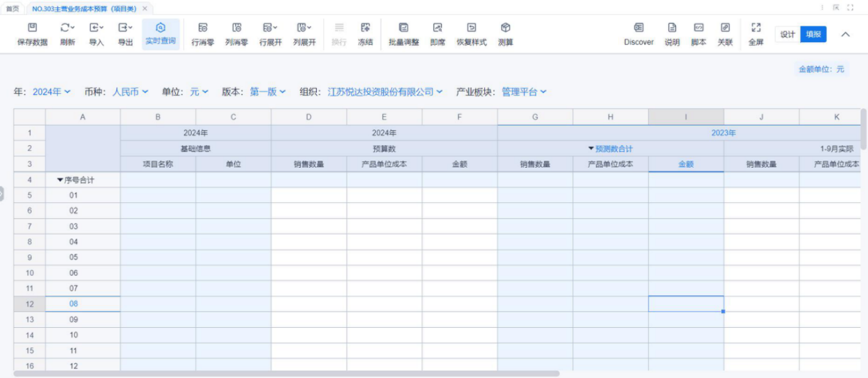Screen dimensions: 868x378
Task: Close the NO.303主营业务成本预算 tab
Action: [x=145, y=8]
